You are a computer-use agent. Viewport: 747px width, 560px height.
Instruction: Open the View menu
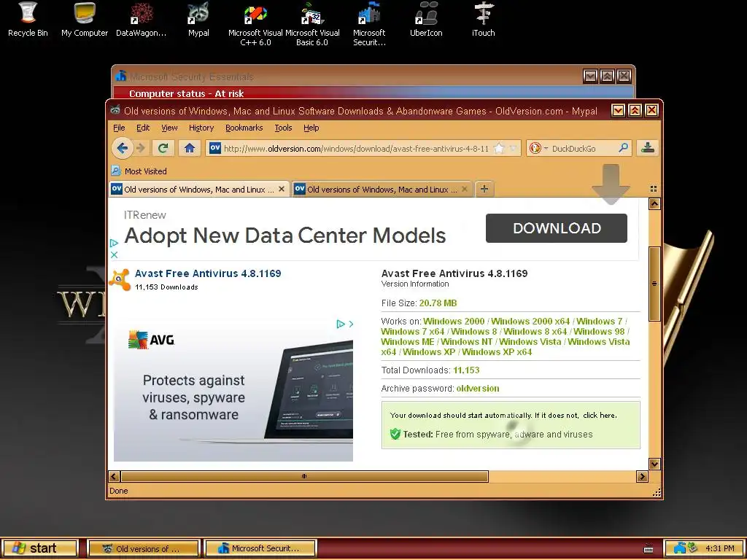(169, 128)
